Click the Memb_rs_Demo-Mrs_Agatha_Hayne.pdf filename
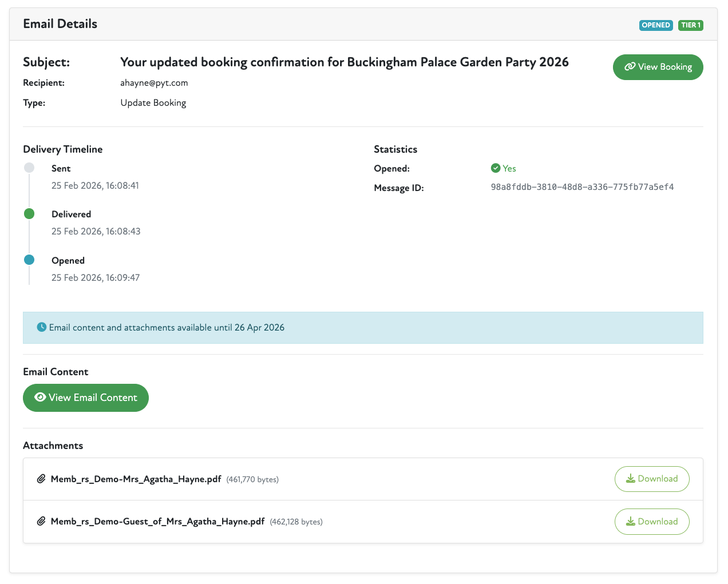The image size is (728, 584). point(136,479)
